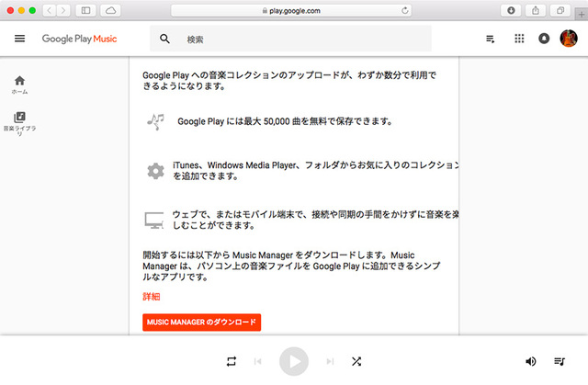This screenshot has height=385, width=588.
Task: Click into the 検索 search field
Action: [x=303, y=39]
